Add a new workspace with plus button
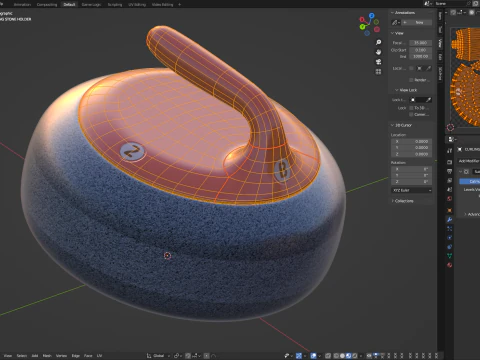 coord(179,4)
